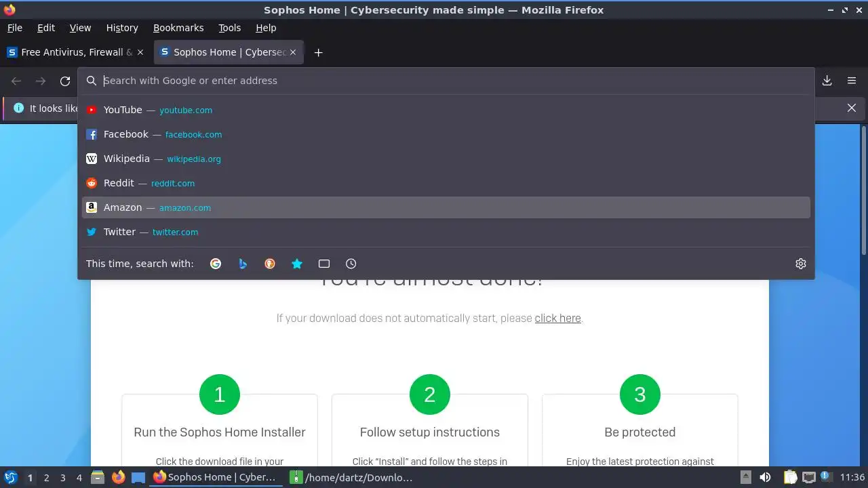The width and height of the screenshot is (868, 488).
Task: Switch to workspace 2 in the panel
Action: click(x=46, y=477)
